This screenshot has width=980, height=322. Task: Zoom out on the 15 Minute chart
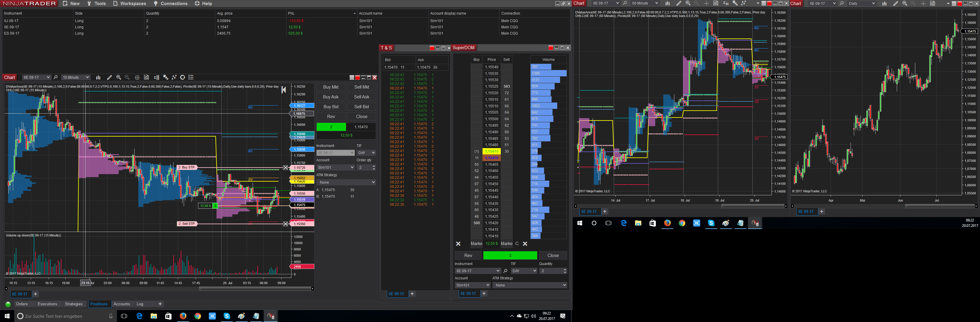tap(127, 78)
